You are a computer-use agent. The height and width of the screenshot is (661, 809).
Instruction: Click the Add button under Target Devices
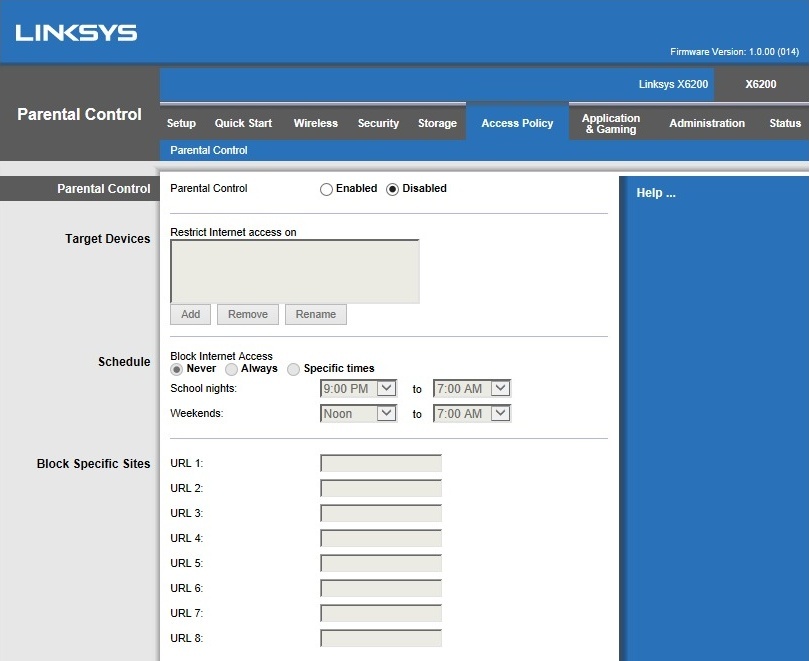[190, 313]
